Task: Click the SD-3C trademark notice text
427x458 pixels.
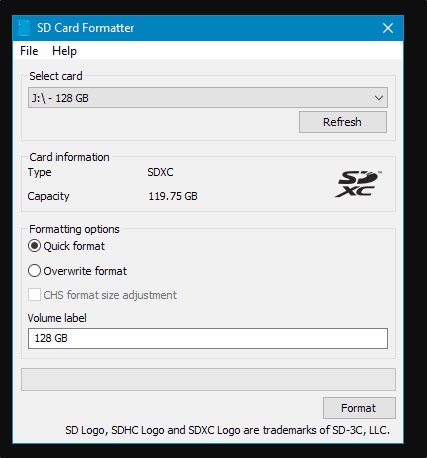Action: pos(227,430)
